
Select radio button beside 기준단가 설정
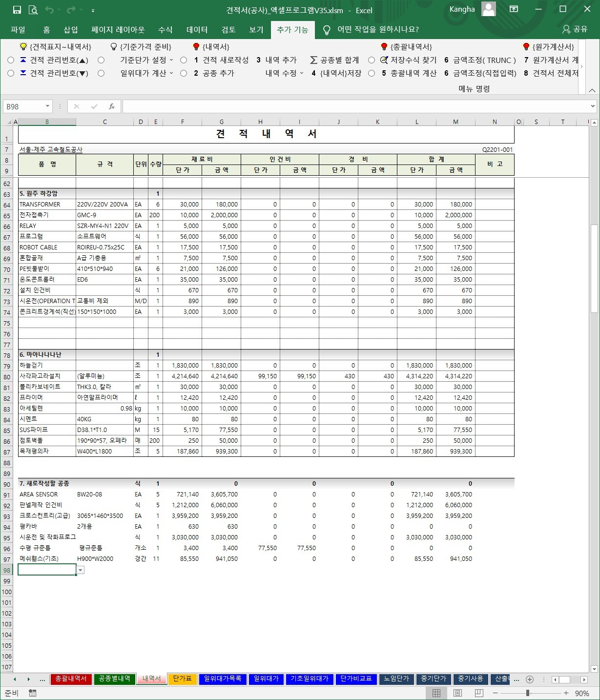point(101,60)
